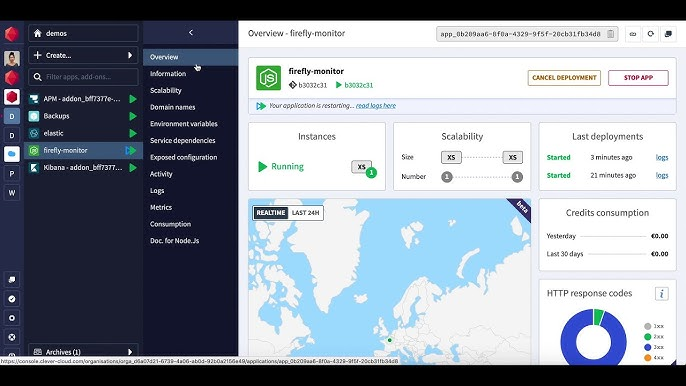Open the Scalability menu item

click(x=166, y=90)
